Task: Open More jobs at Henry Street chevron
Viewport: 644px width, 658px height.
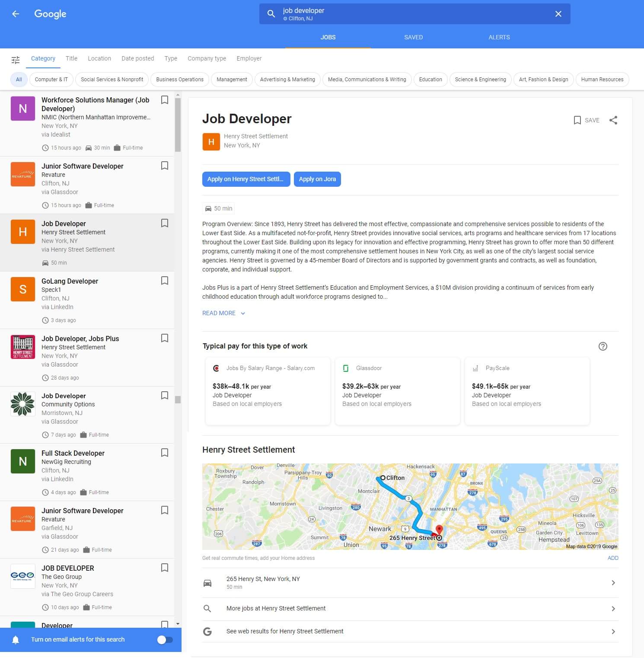Action: click(x=613, y=609)
